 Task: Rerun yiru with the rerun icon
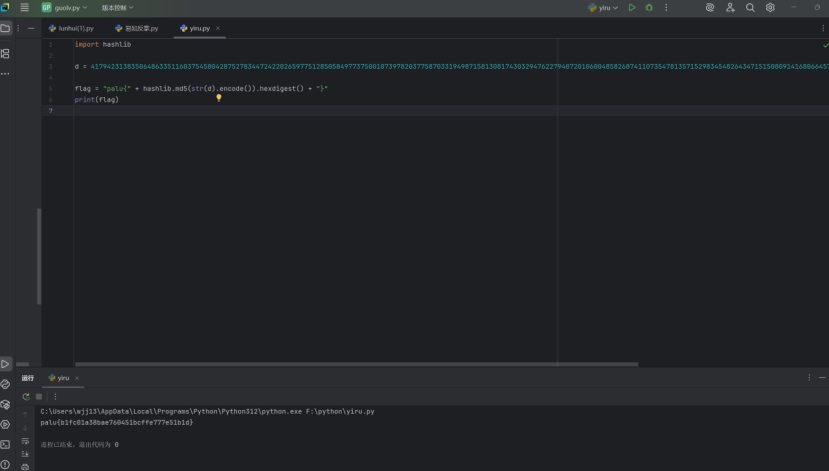pos(26,396)
